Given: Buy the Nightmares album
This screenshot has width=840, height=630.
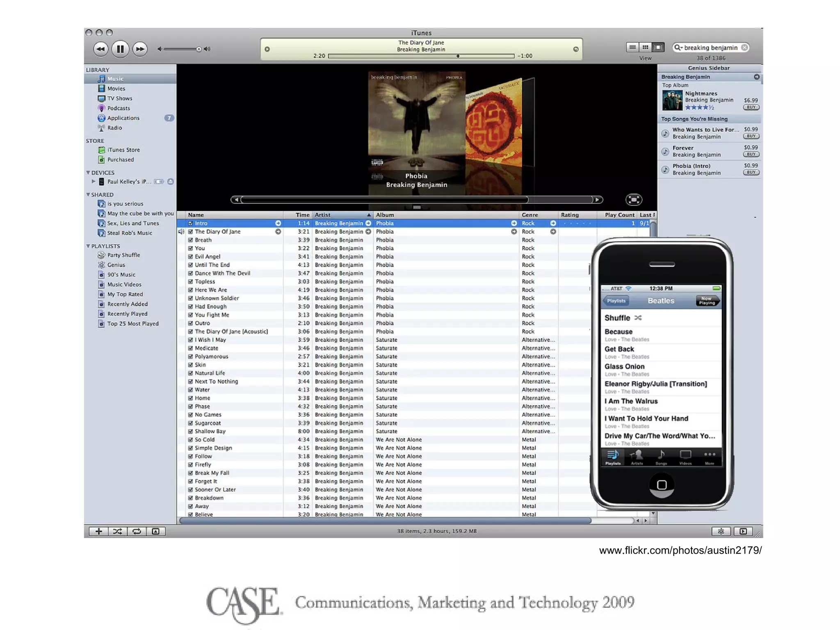Looking at the screenshot, I should tap(751, 107).
